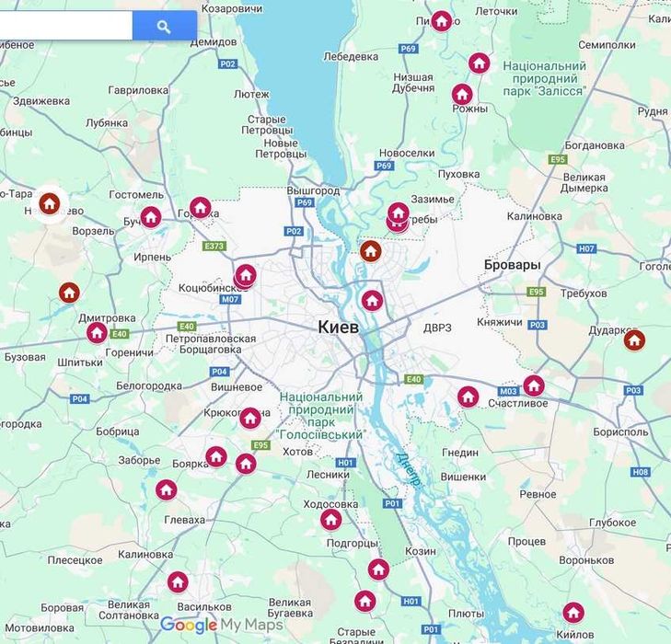671x644 pixels.
Task: Select the highlighted dark red marker near Ворзель
Action: point(50,203)
